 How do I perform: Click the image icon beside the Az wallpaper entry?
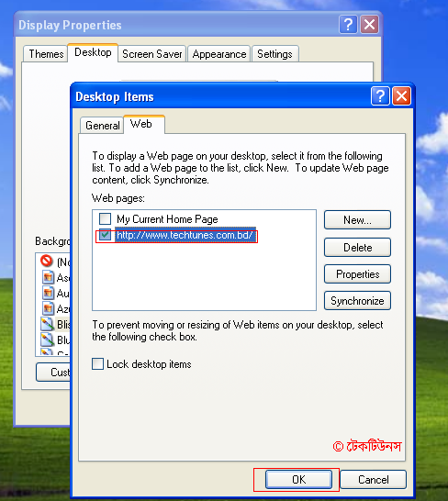[48, 308]
